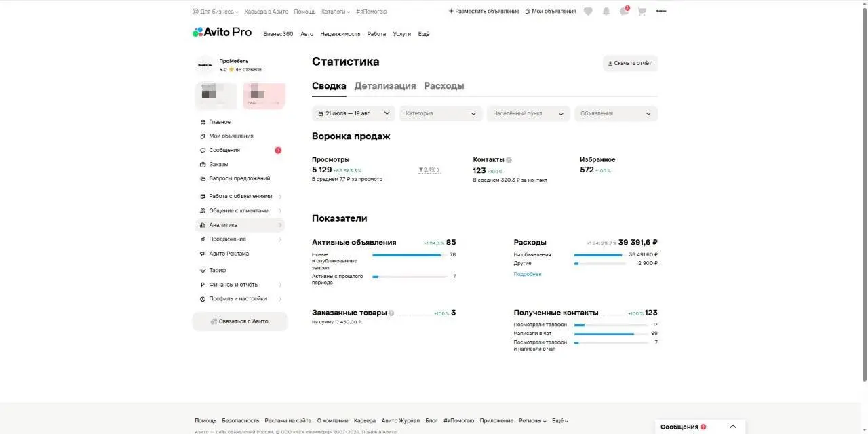Viewport: 868px width, 434px height.
Task: Click the Запросы предложений folder icon
Action: (x=203, y=179)
